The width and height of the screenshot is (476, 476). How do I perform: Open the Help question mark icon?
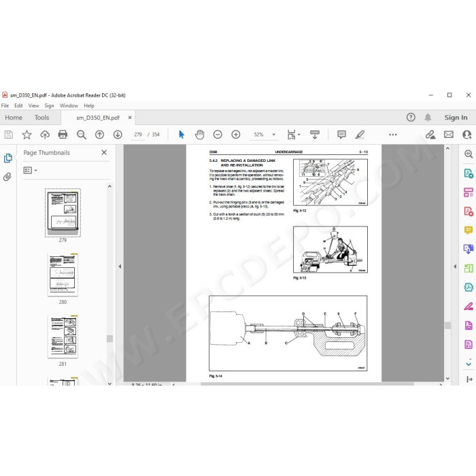click(x=411, y=117)
